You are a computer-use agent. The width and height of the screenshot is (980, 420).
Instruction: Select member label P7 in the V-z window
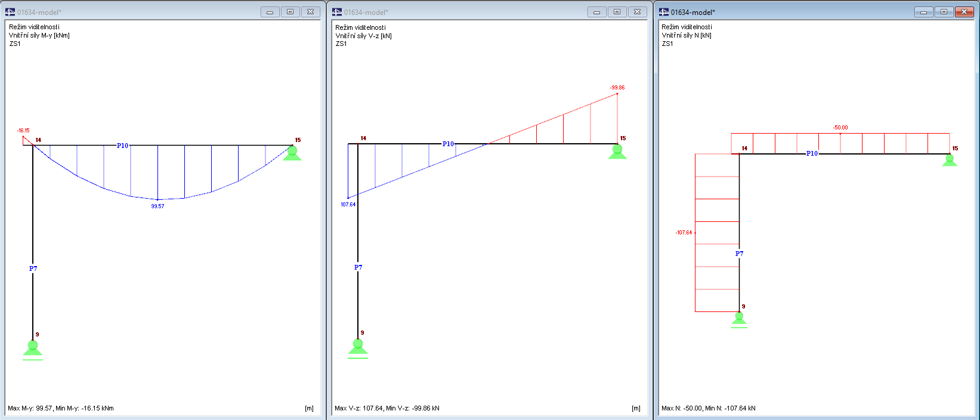(x=358, y=267)
